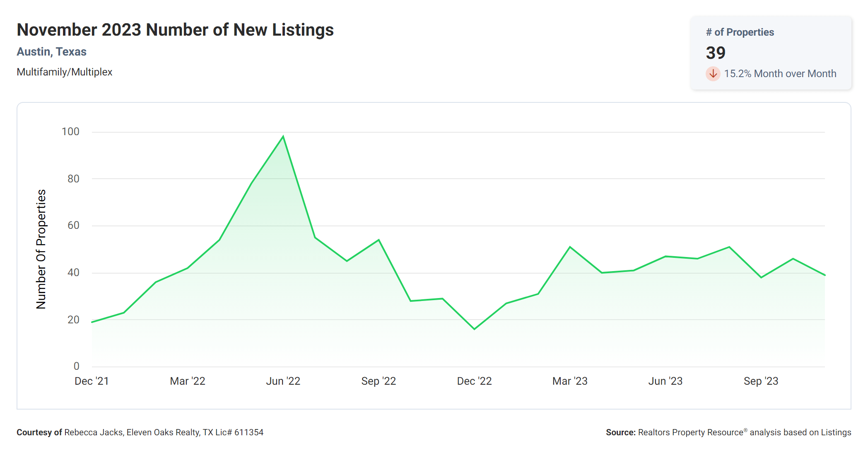Viewport: 868px width, 456px height.
Task: Click the "Dec '21" x-axis label
Action: [x=92, y=381]
